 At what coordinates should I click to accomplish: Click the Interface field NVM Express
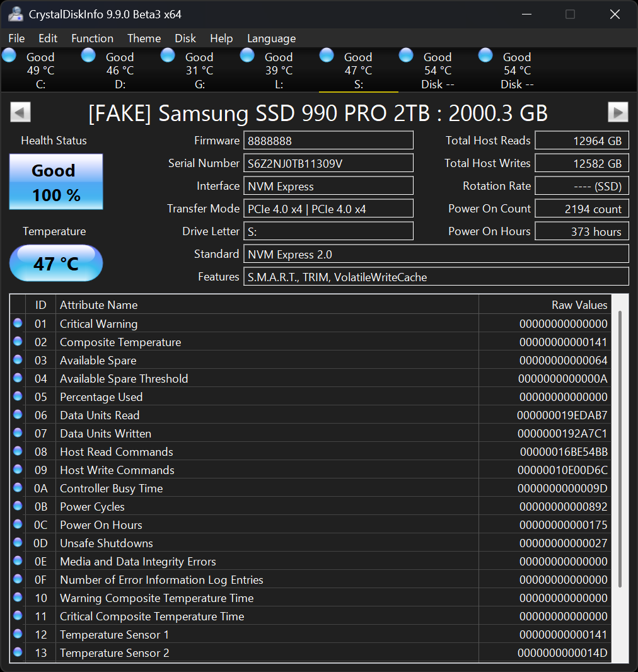[x=328, y=186]
